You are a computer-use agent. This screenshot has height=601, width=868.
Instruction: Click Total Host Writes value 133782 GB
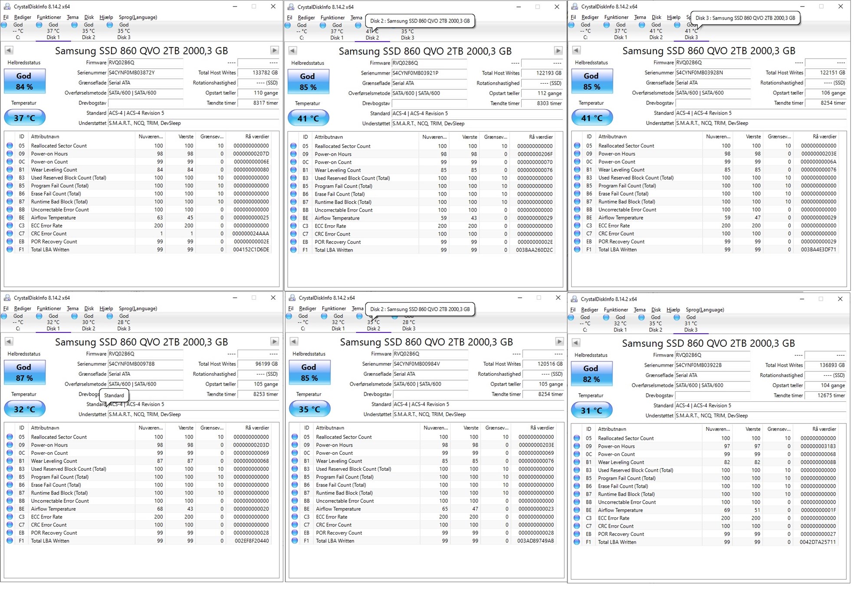pyautogui.click(x=258, y=72)
